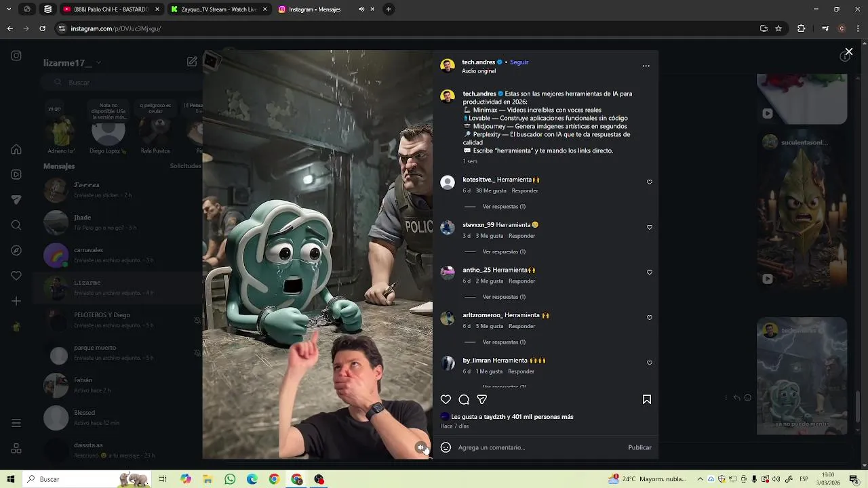
Task: Open the hamburger More menu in sidebar
Action: tap(16, 423)
